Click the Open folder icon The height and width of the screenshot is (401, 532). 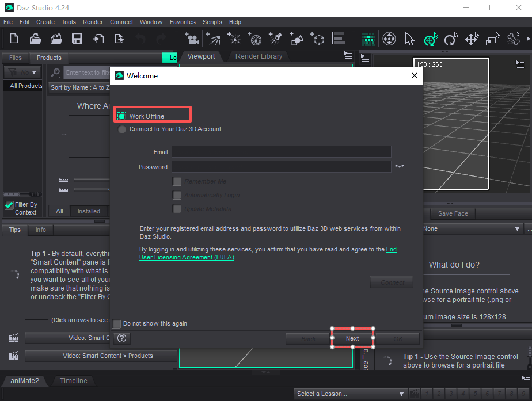click(36, 39)
